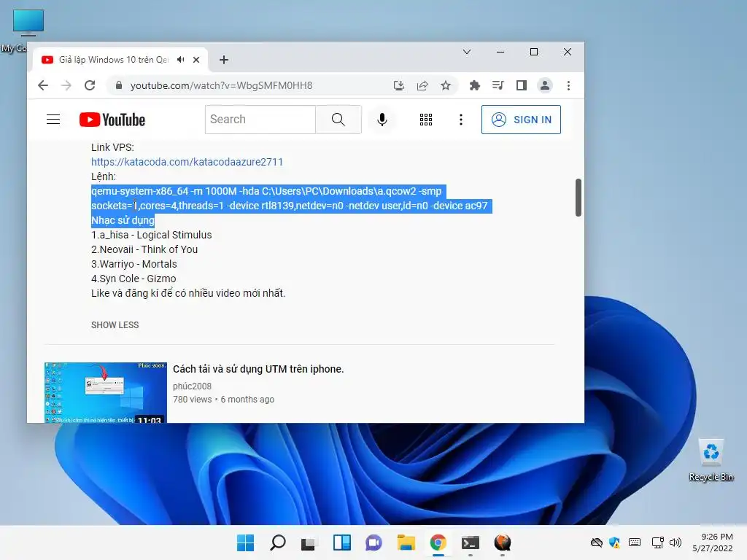Click the network tray icon
Viewport: 747px width, 560px height.
click(x=658, y=542)
